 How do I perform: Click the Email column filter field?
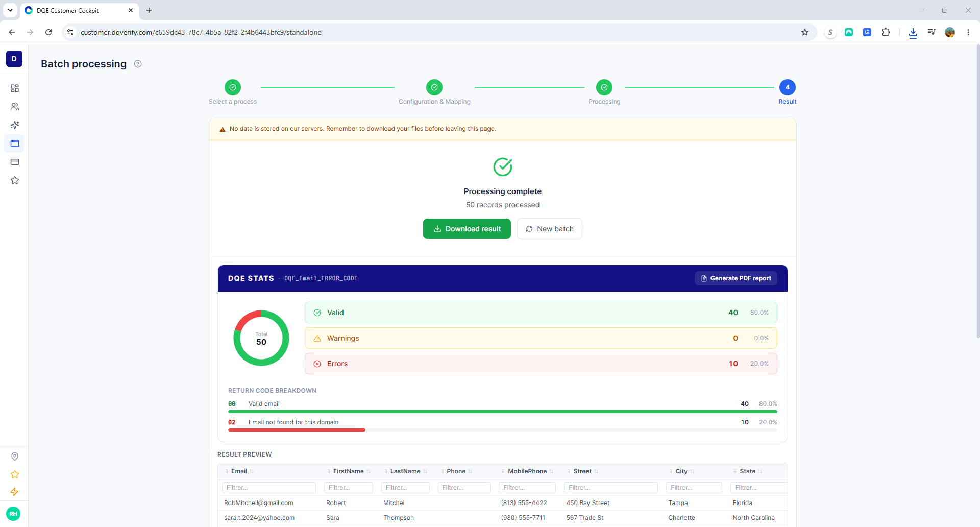coord(269,488)
